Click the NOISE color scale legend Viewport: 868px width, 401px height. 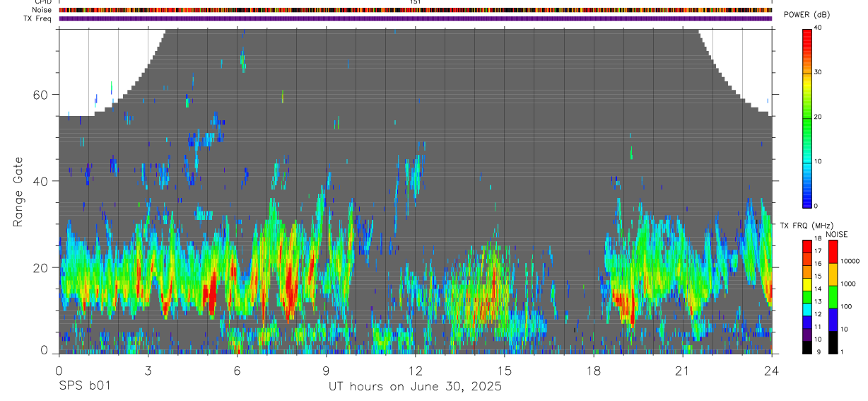[x=833, y=297]
